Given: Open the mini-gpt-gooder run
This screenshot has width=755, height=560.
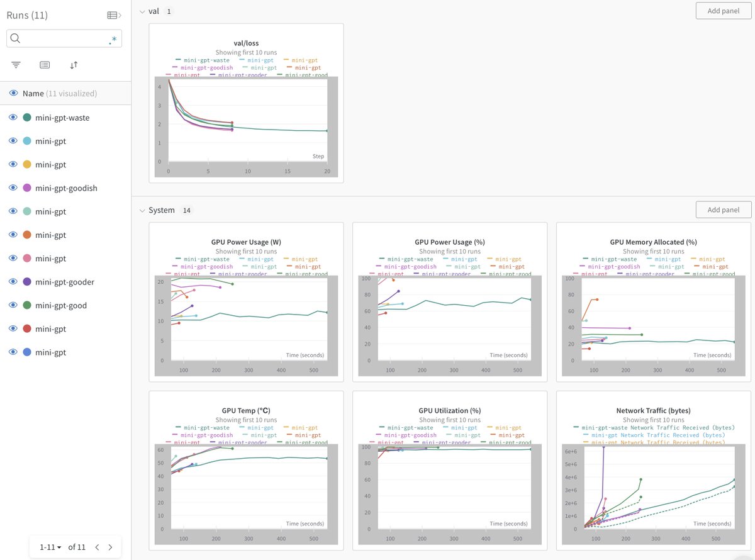Looking at the screenshot, I should [x=65, y=282].
